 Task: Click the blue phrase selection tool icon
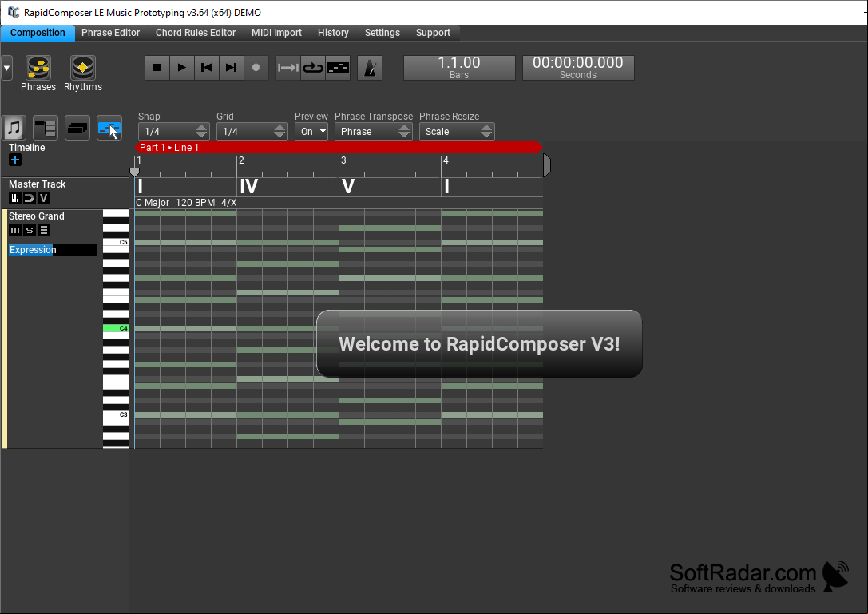pyautogui.click(x=109, y=128)
